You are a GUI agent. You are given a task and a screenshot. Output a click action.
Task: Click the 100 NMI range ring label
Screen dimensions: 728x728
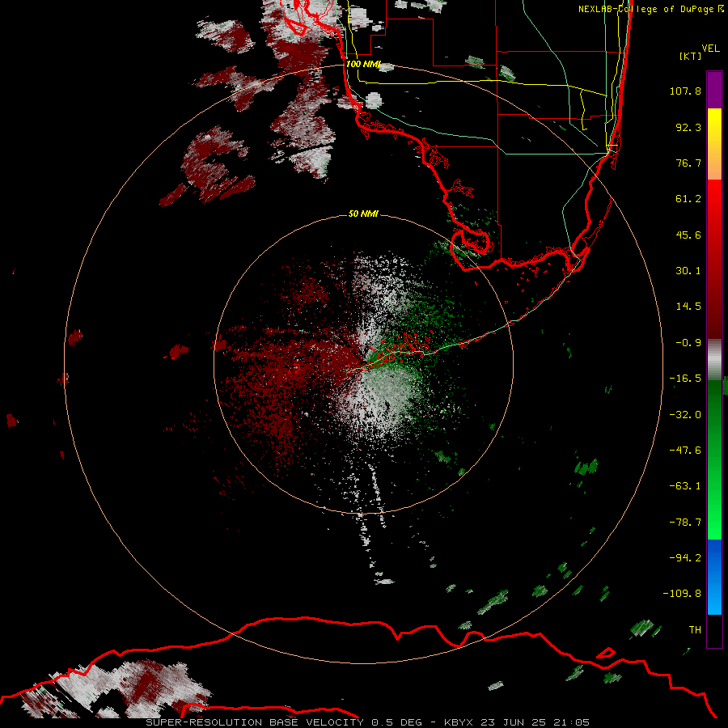[363, 64]
